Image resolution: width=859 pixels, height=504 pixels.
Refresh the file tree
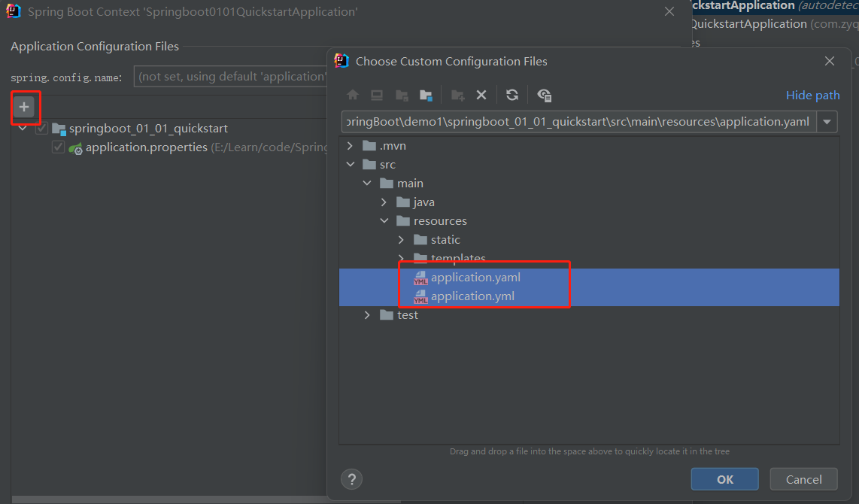[x=512, y=95]
